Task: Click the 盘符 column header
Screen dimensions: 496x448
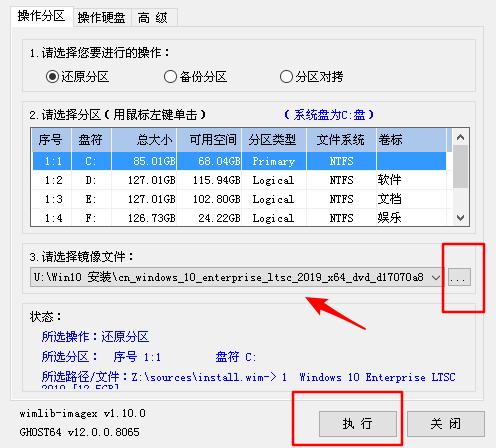Action: (x=91, y=140)
